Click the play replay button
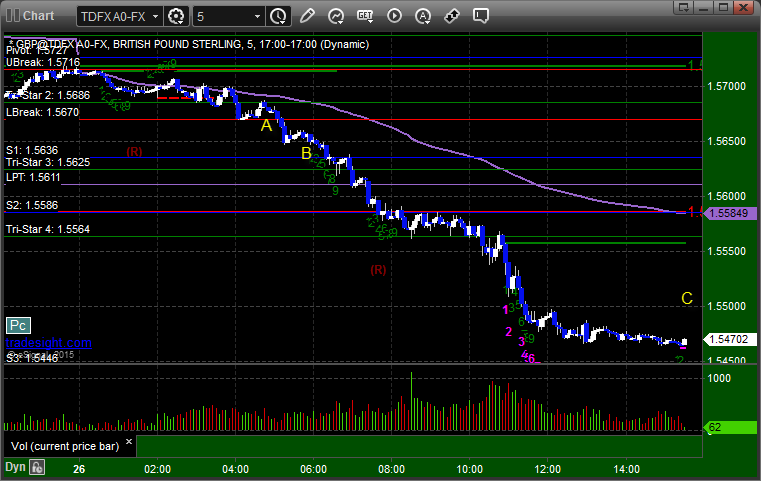Viewport: 761px width, 481px height. point(394,16)
